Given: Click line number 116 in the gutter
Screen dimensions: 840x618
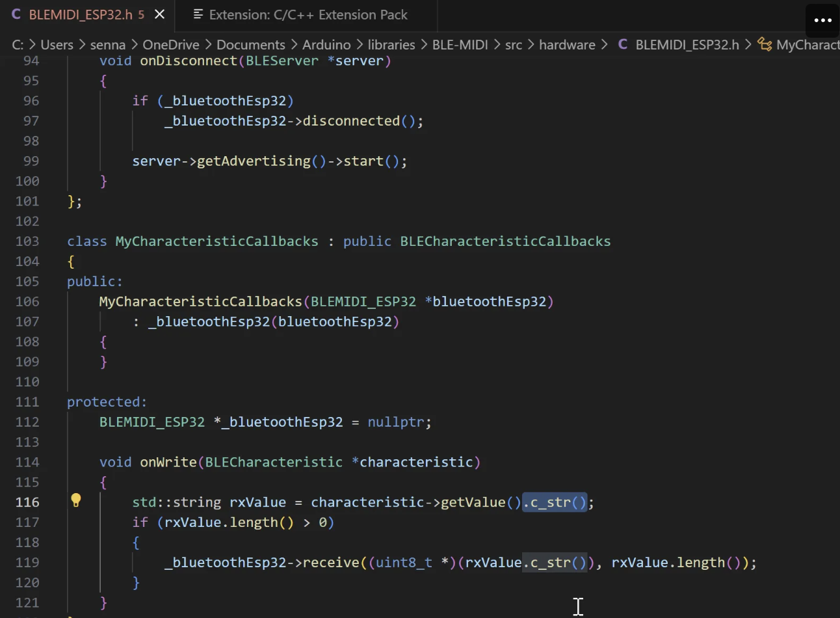Looking at the screenshot, I should pyautogui.click(x=27, y=502).
